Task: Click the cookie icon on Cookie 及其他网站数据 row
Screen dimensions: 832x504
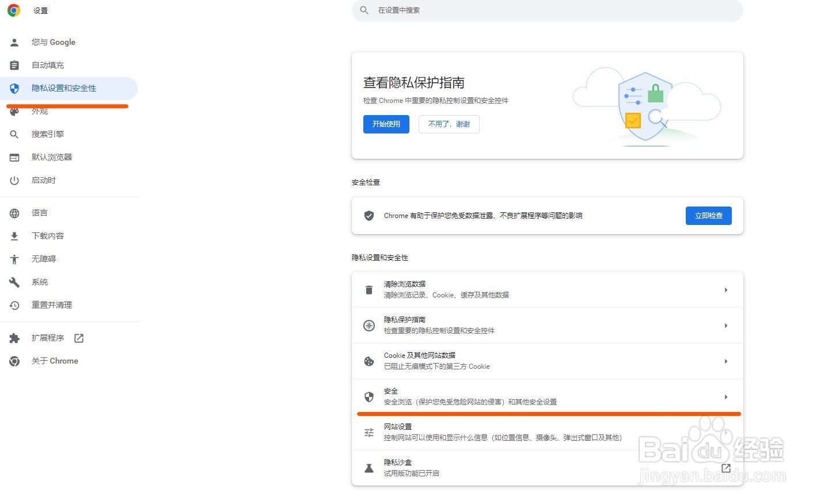Action: point(368,361)
